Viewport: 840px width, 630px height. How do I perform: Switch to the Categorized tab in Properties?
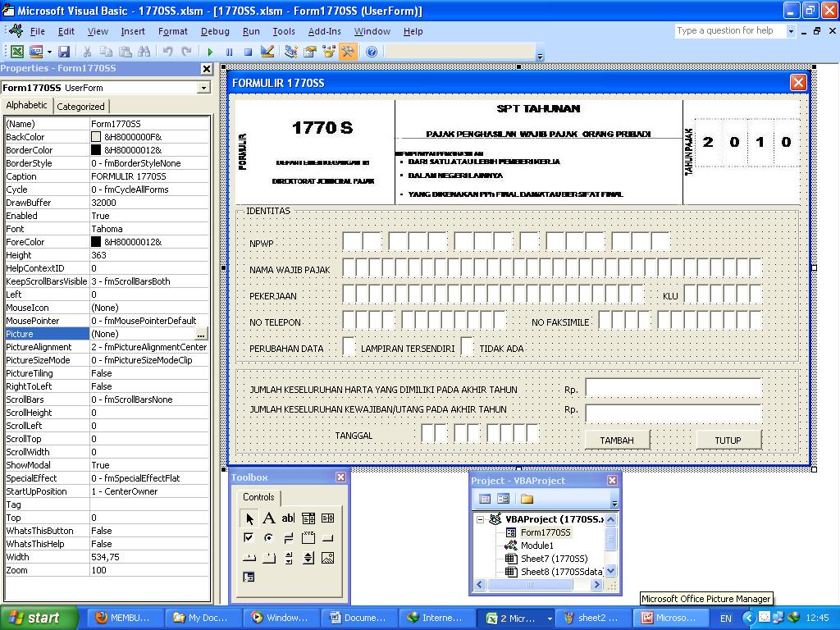pyautogui.click(x=81, y=106)
